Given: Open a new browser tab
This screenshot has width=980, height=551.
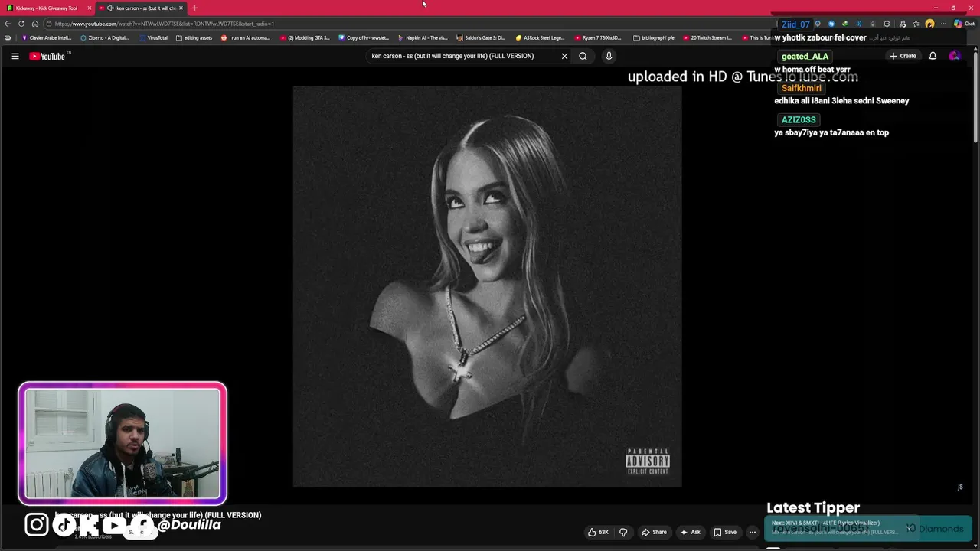Looking at the screenshot, I should coord(194,8).
